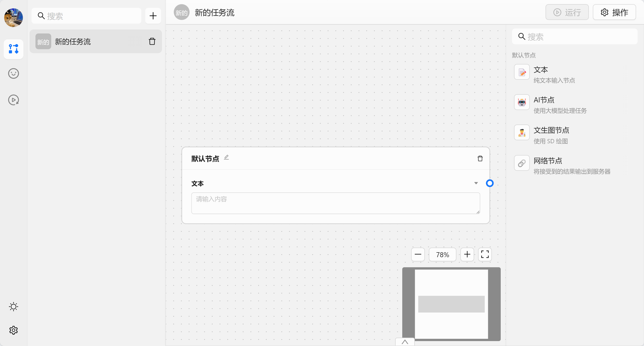Toggle the light/dark theme sun icon
This screenshot has height=346, width=644.
click(x=14, y=307)
